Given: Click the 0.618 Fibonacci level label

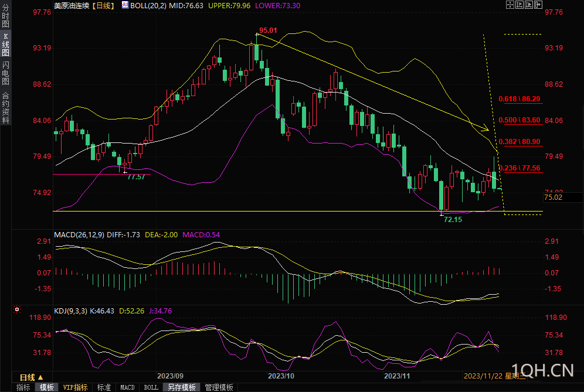Looking at the screenshot, I should point(520,99).
